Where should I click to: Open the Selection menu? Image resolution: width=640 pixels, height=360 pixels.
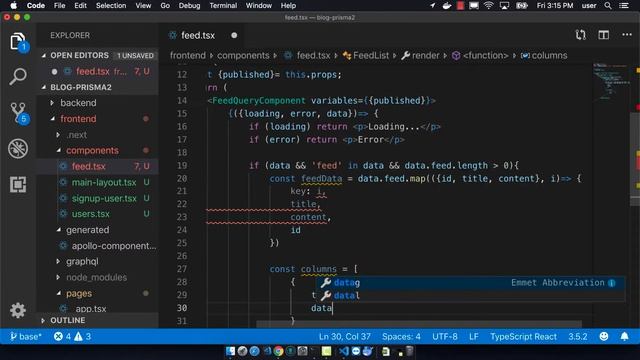(111, 6)
